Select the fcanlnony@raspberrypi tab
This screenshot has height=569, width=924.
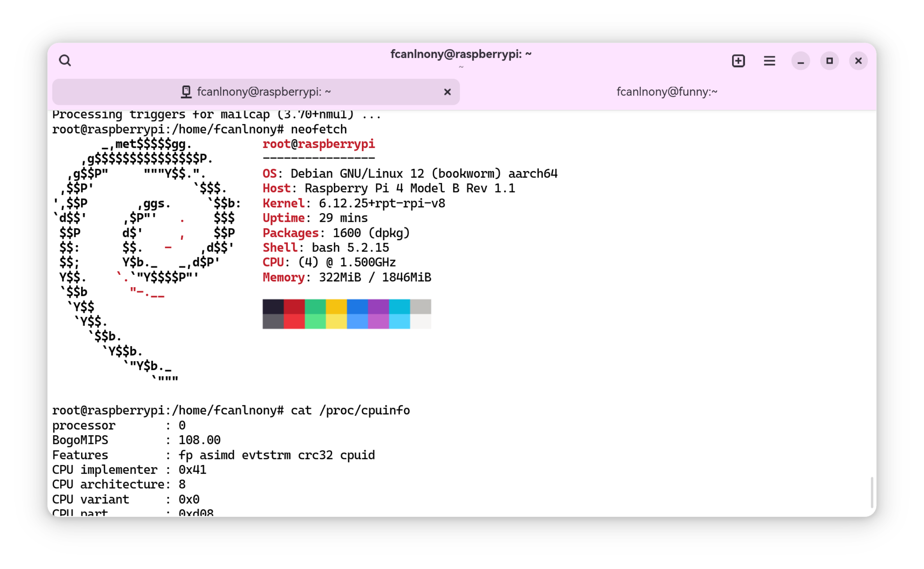coord(264,92)
